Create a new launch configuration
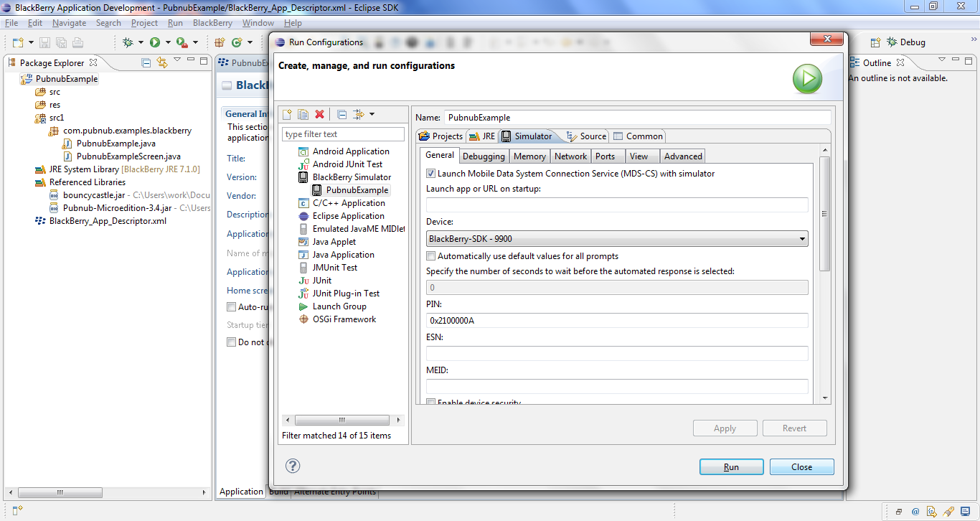Screen dimensions: 980x521 286,114
